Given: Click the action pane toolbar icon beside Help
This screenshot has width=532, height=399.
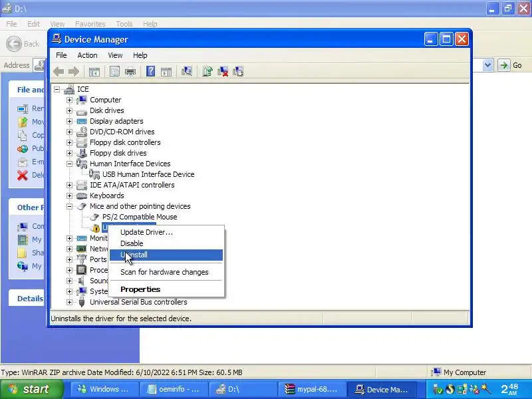Looking at the screenshot, I should pos(166,72).
